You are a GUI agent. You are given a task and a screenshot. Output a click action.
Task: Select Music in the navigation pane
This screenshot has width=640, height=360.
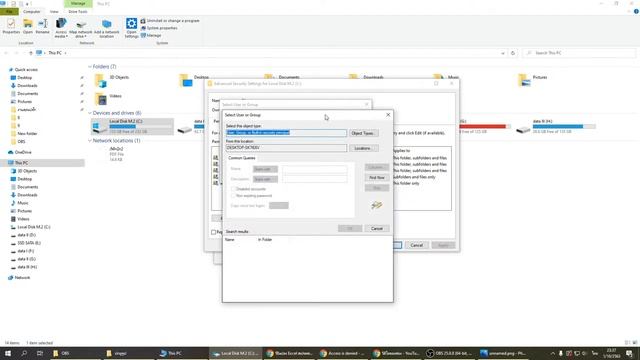tap(22, 203)
